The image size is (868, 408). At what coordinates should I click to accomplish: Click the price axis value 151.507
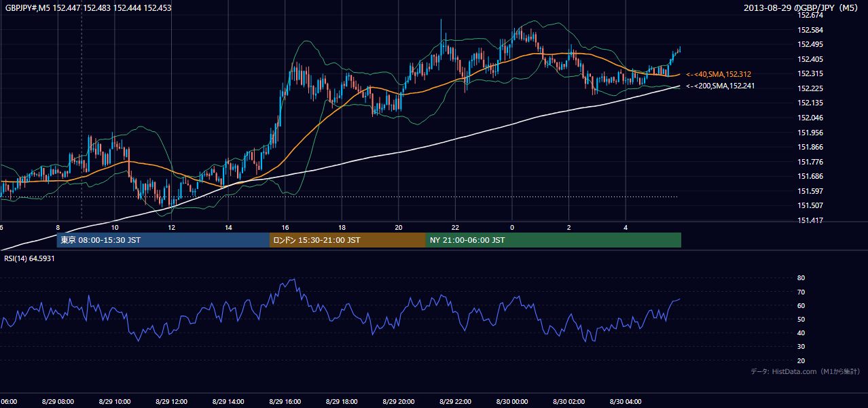pyautogui.click(x=810, y=205)
